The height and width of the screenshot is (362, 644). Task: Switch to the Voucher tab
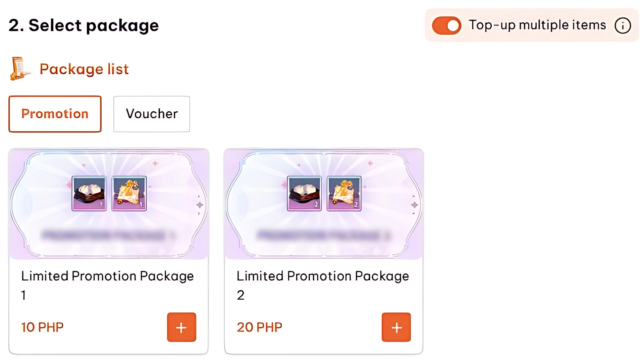pos(152,114)
